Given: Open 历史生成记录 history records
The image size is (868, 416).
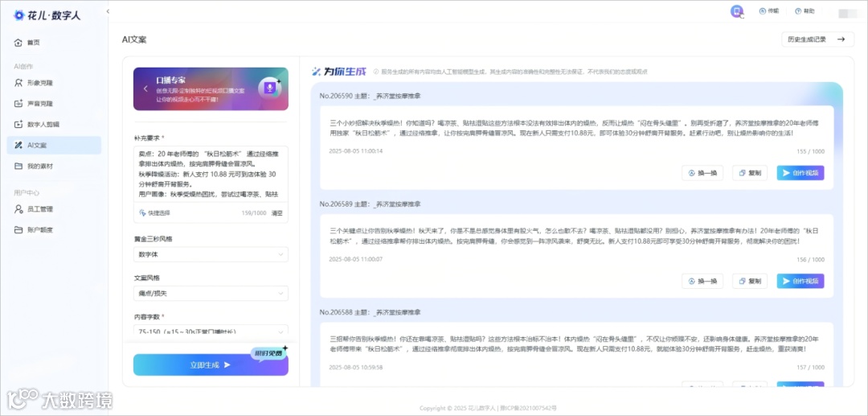Looking at the screenshot, I should [x=817, y=39].
